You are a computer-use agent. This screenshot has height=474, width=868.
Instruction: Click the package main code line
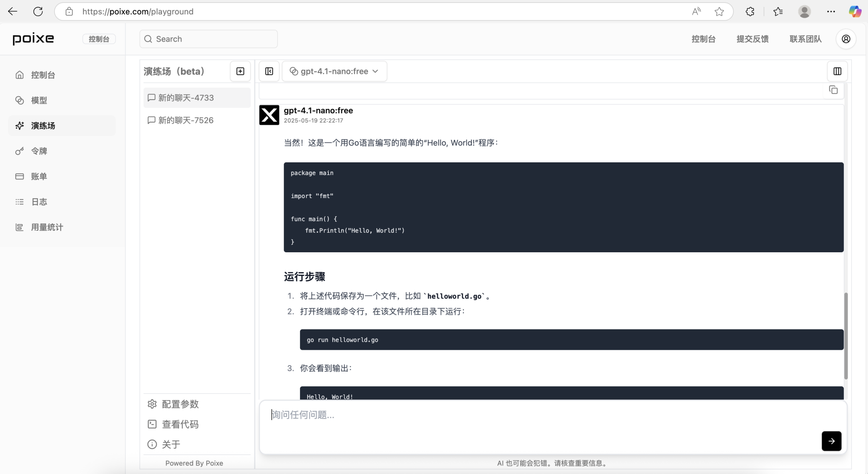coord(312,173)
